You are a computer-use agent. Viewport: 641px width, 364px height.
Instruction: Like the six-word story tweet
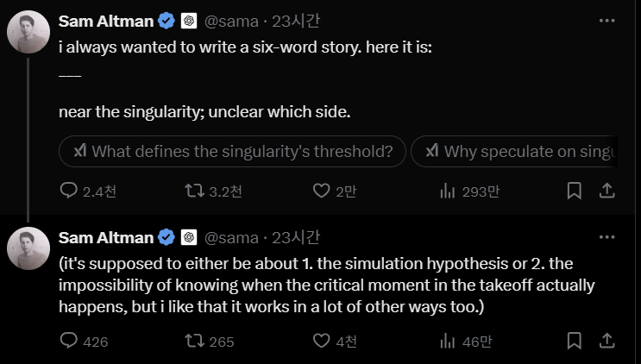click(x=321, y=191)
